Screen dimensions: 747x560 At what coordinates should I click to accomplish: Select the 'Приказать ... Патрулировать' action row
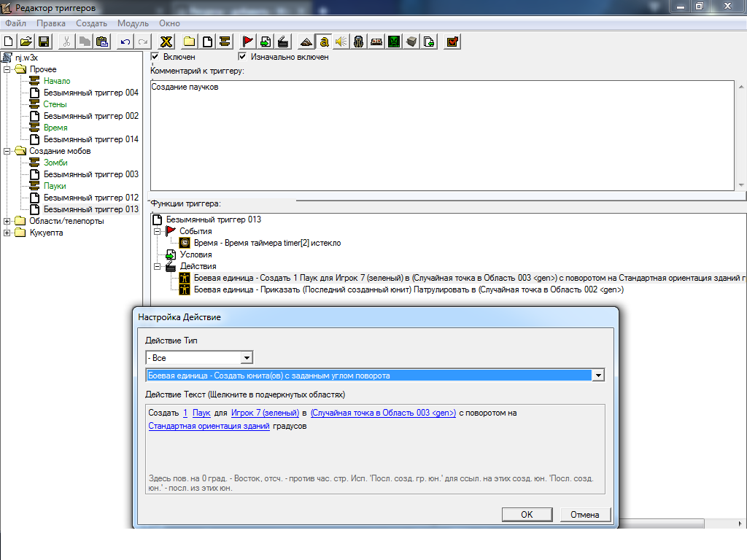pyautogui.click(x=409, y=289)
